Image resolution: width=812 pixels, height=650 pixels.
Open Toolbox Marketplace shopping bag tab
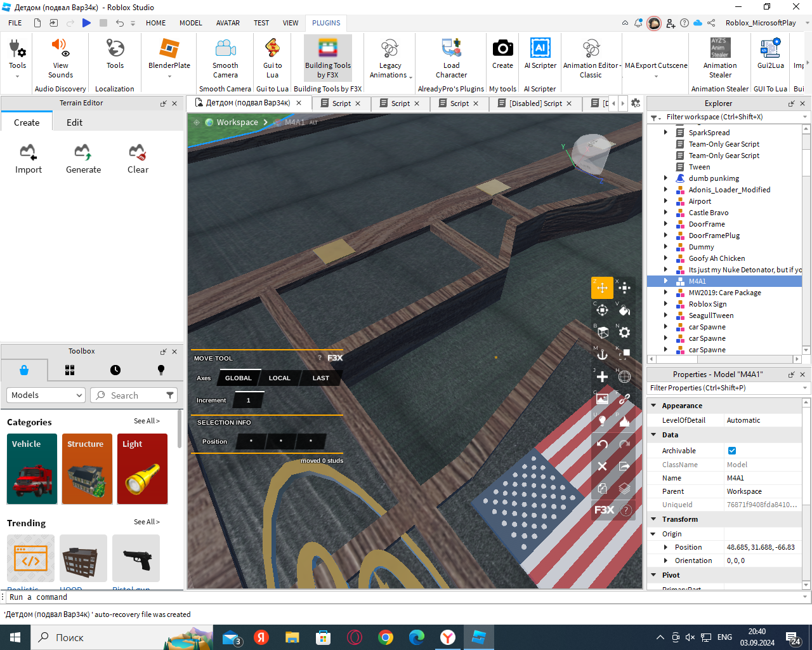tap(24, 370)
